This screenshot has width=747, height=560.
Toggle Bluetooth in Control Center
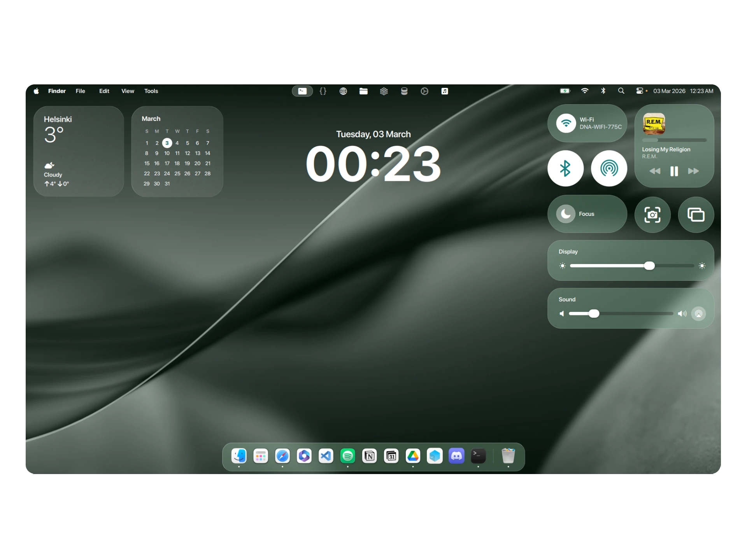(x=565, y=168)
